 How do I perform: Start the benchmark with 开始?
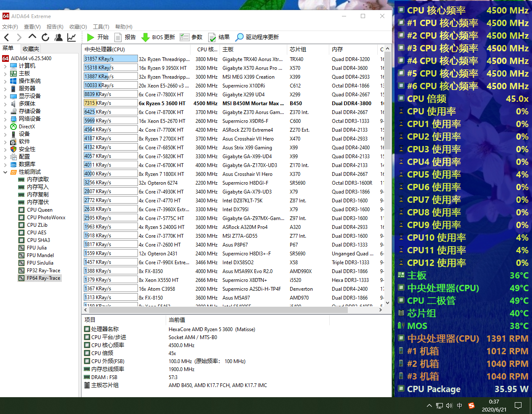[x=98, y=37]
